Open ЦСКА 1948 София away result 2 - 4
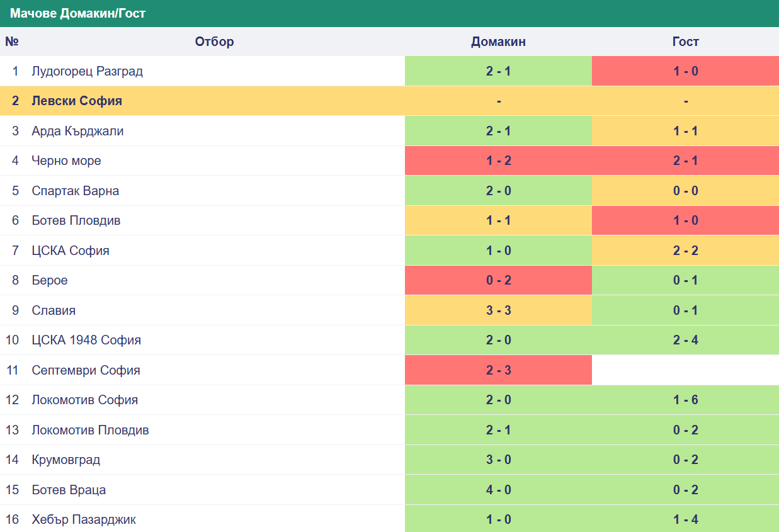This screenshot has height=532, width=779. pos(685,340)
